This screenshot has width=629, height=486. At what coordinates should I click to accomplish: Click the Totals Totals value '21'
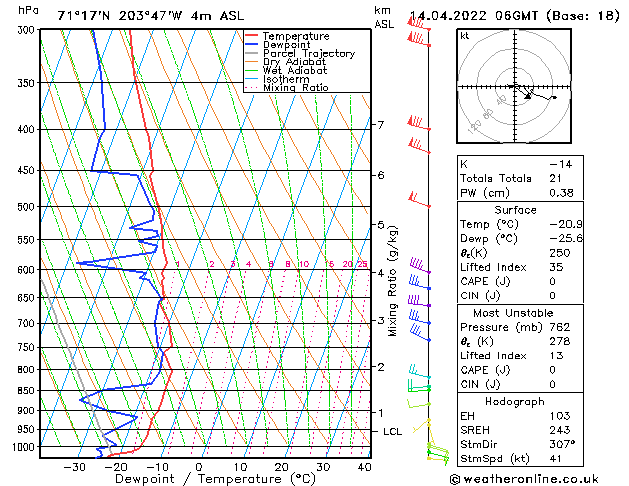coord(556,178)
